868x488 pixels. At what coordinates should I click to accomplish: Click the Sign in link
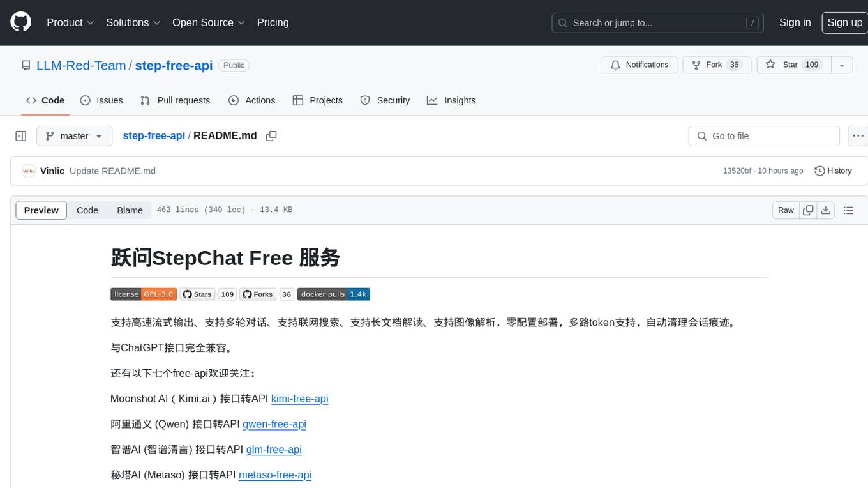(795, 22)
